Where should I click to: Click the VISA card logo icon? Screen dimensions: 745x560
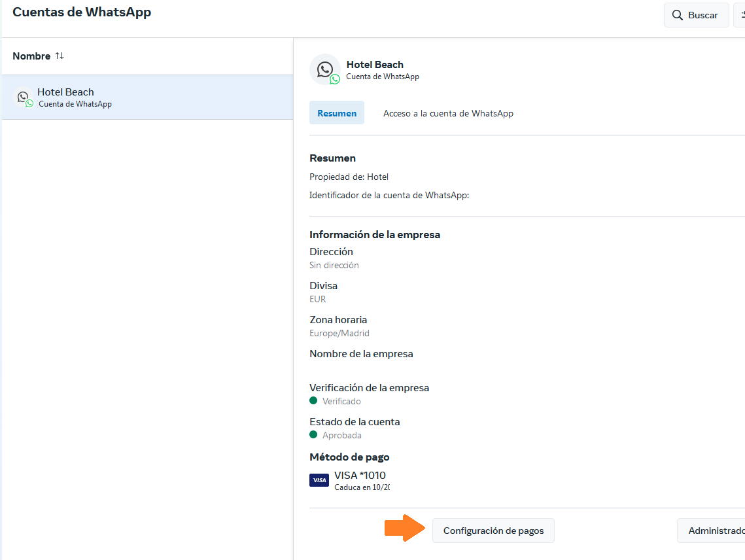(x=319, y=480)
